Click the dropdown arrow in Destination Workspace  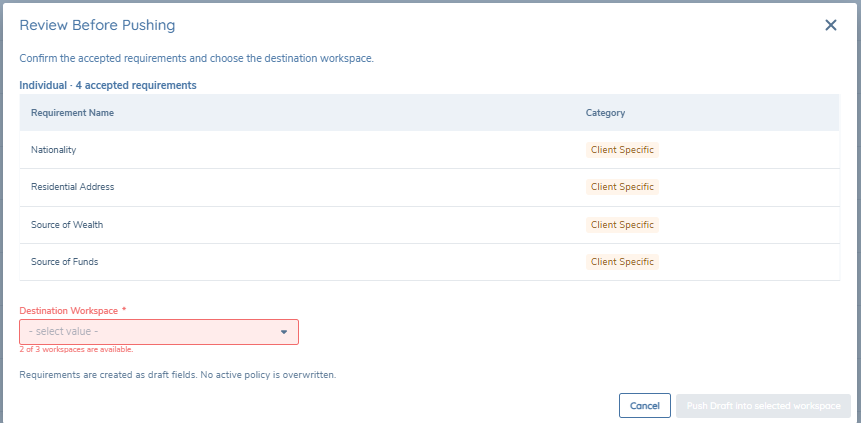coord(284,332)
